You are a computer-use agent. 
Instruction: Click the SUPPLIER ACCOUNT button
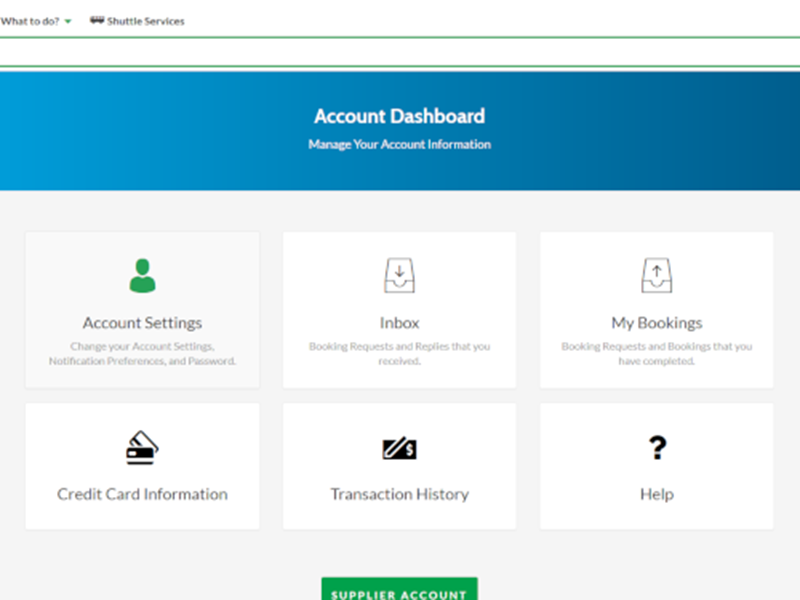point(399,590)
